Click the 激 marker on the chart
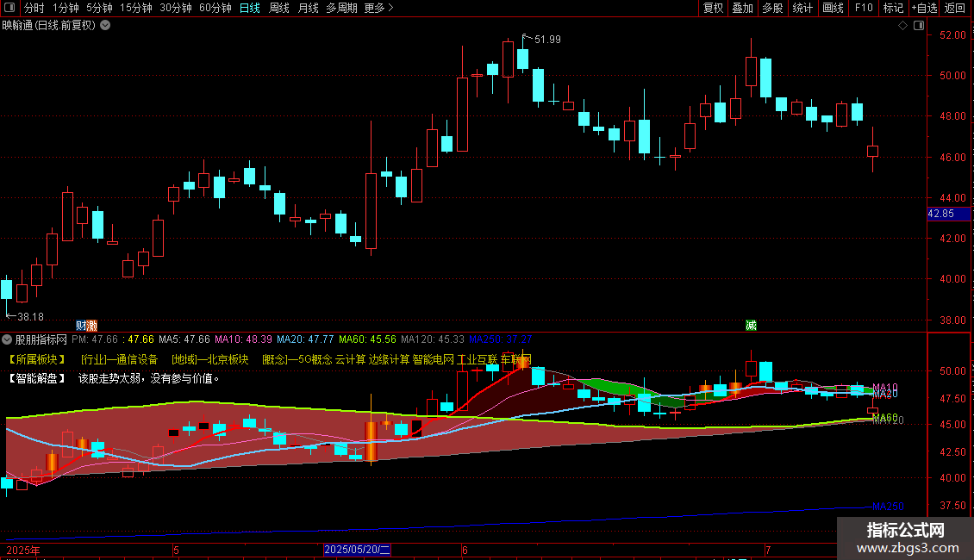 (x=92, y=326)
